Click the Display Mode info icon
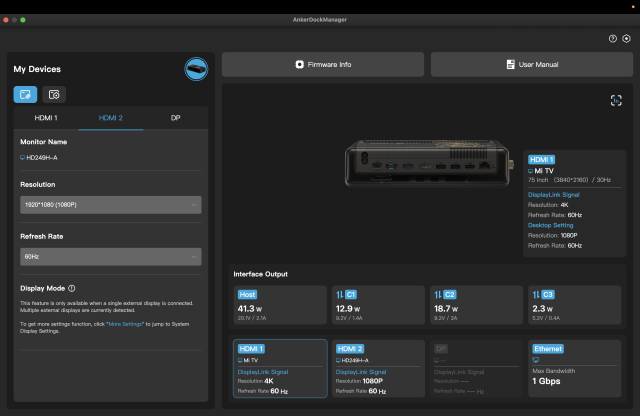 click(x=72, y=288)
